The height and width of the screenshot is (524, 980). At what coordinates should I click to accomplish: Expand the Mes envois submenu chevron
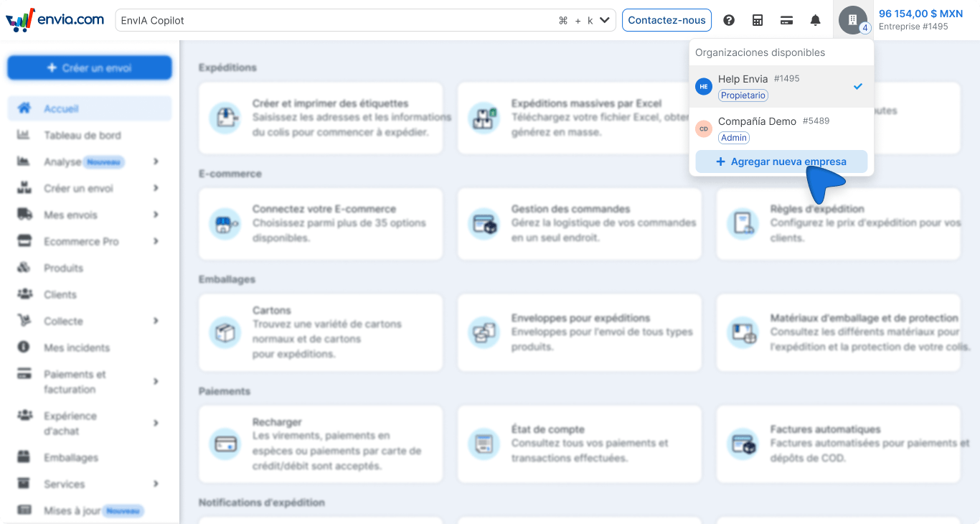coord(156,215)
